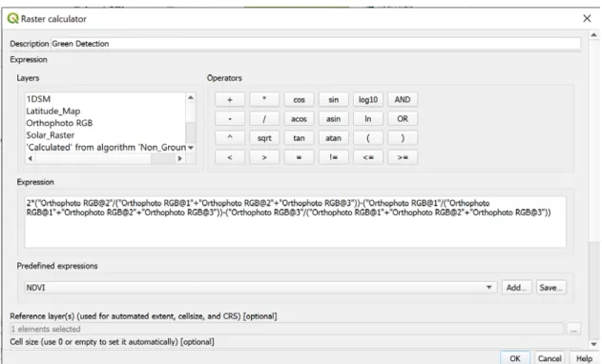Insert the atan function

(333, 138)
